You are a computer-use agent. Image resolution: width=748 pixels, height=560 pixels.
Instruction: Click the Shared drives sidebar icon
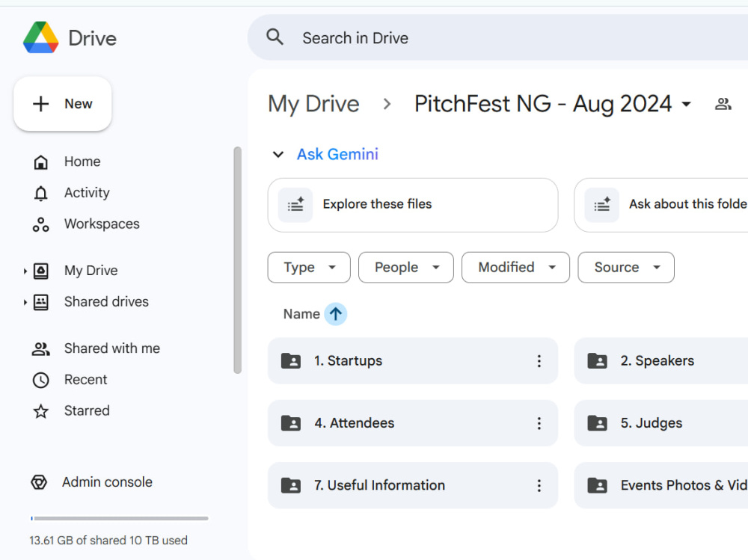pyautogui.click(x=41, y=302)
